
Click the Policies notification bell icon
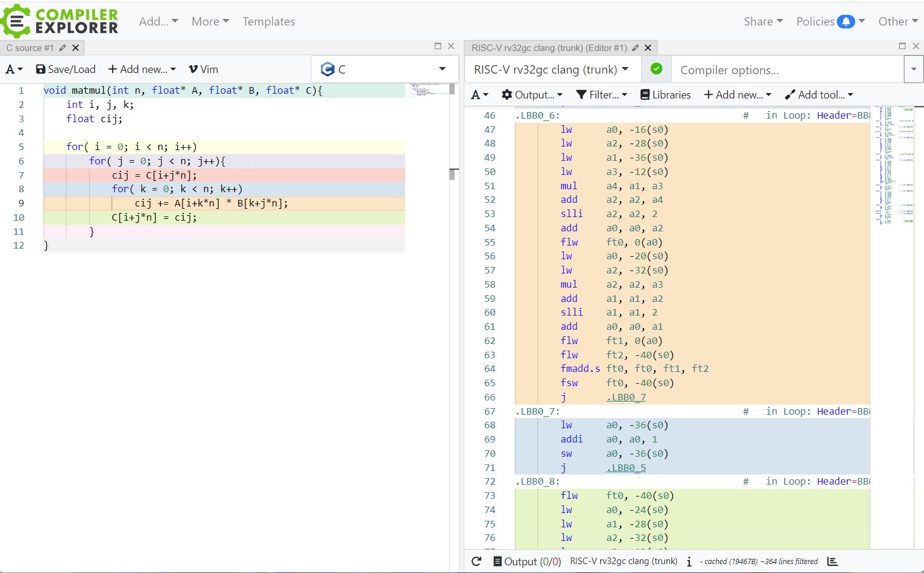tap(845, 22)
